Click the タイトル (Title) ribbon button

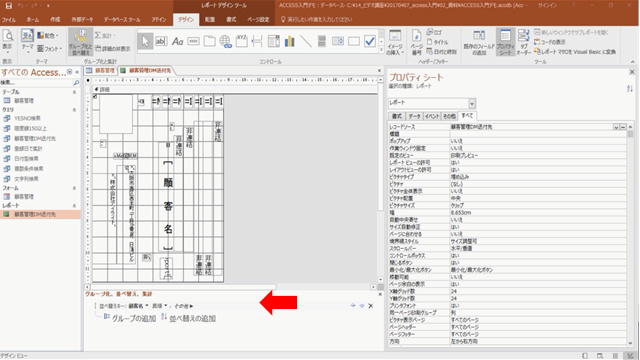click(x=438, y=42)
